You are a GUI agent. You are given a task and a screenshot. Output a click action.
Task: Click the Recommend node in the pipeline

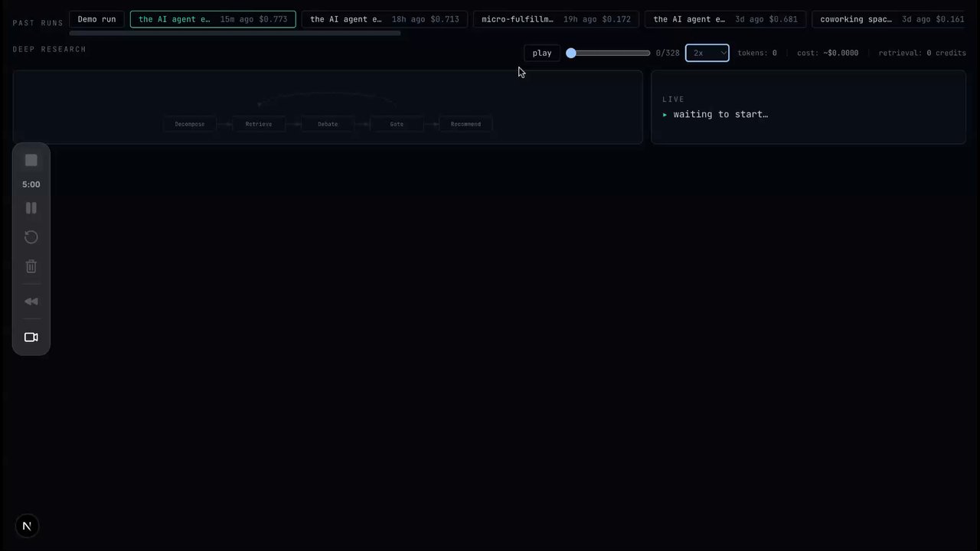pos(465,124)
